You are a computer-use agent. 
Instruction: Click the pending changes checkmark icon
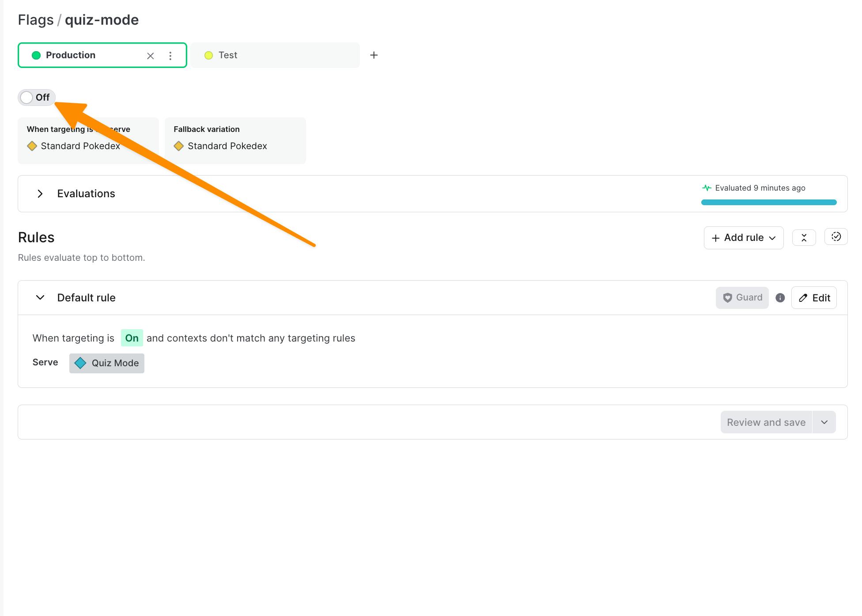(x=836, y=237)
